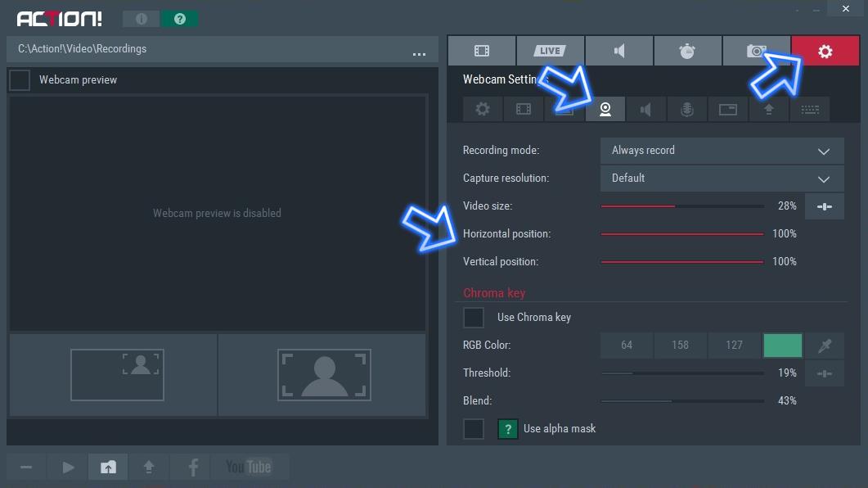868x488 pixels.
Task: Click the green alpha mask help icon
Action: pyautogui.click(x=508, y=429)
